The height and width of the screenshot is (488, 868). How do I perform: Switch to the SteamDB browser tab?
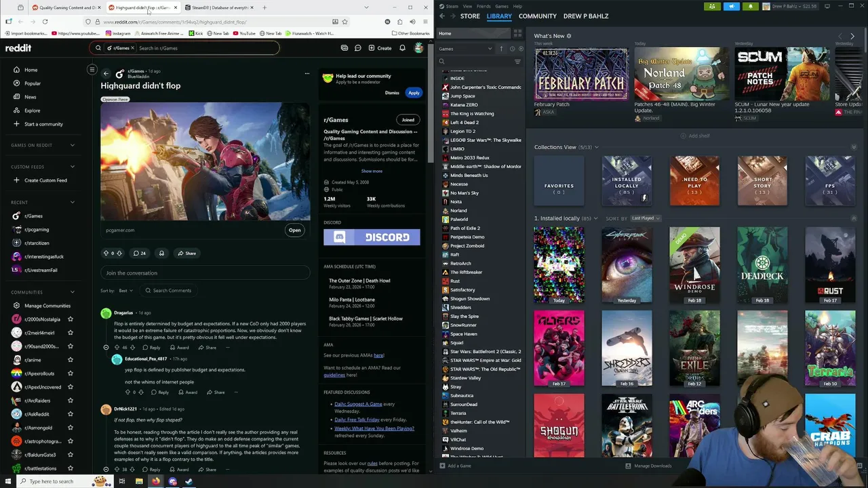pos(218,7)
